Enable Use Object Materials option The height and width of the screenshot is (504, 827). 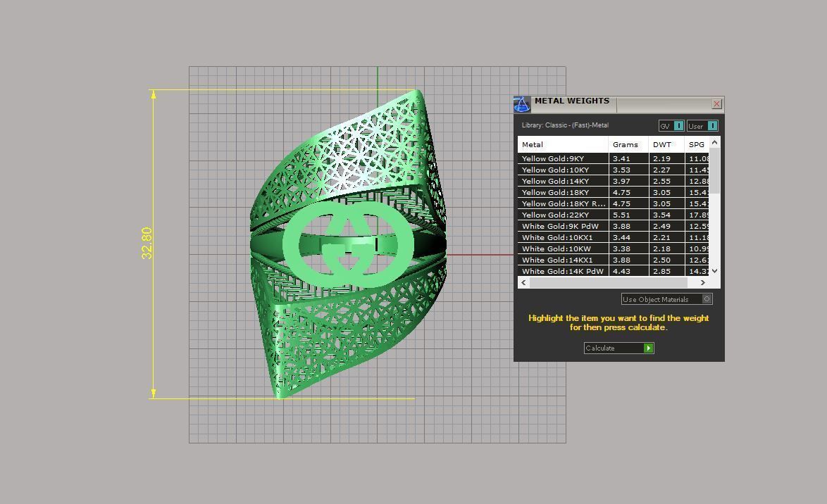click(666, 299)
